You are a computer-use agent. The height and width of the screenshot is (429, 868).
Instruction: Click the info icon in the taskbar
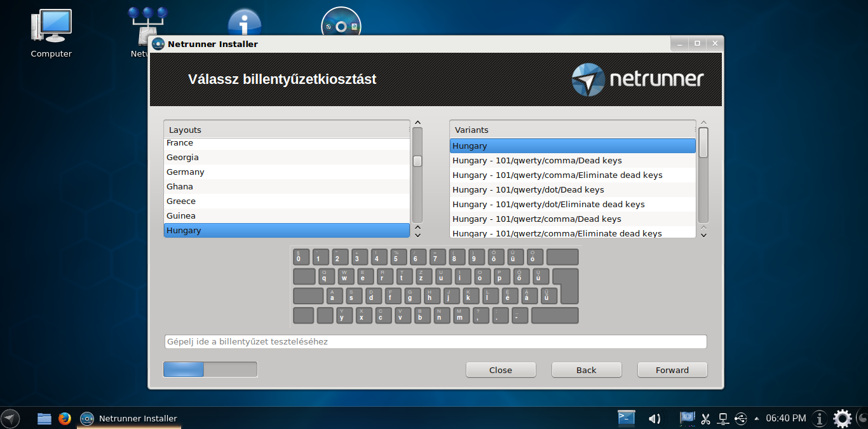pyautogui.click(x=820, y=418)
